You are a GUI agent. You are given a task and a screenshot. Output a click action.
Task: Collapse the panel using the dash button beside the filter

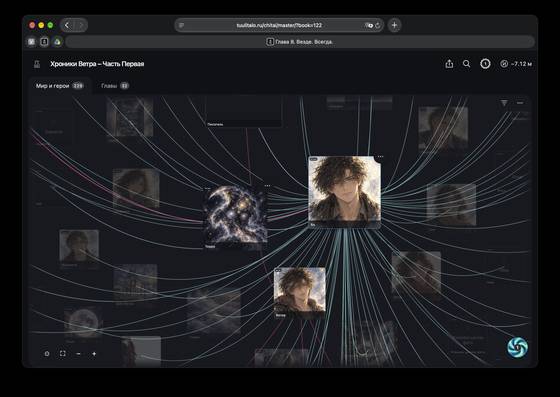[x=520, y=103]
